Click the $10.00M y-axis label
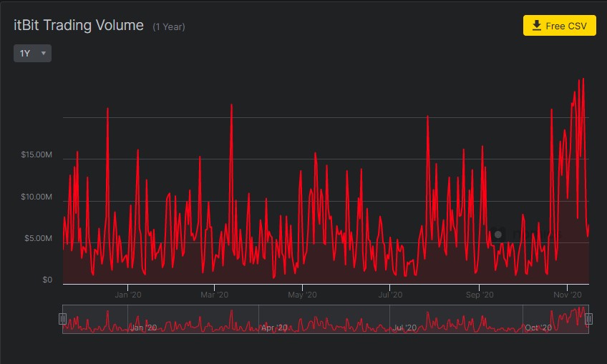Image resolution: width=607 pixels, height=364 pixels. click(x=37, y=197)
